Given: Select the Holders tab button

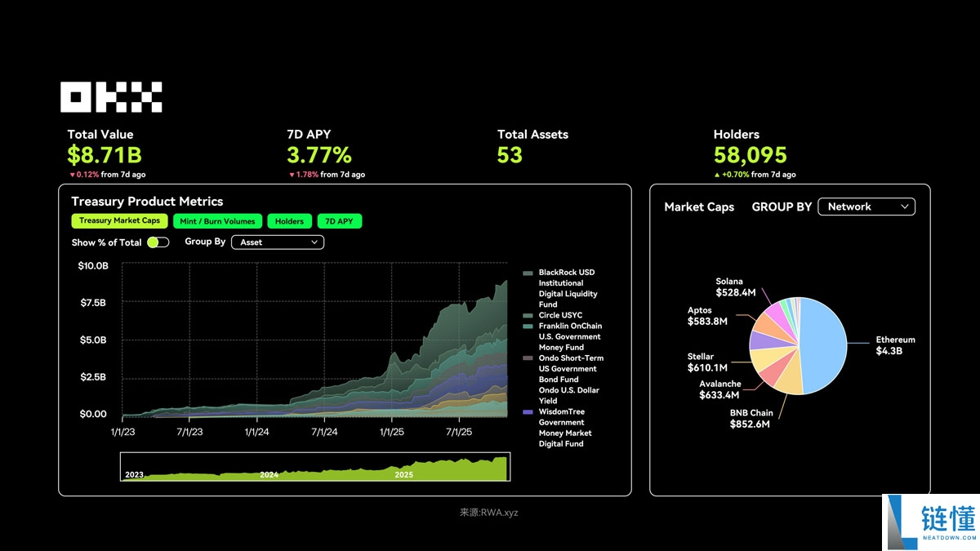Looking at the screenshot, I should pyautogui.click(x=289, y=221).
